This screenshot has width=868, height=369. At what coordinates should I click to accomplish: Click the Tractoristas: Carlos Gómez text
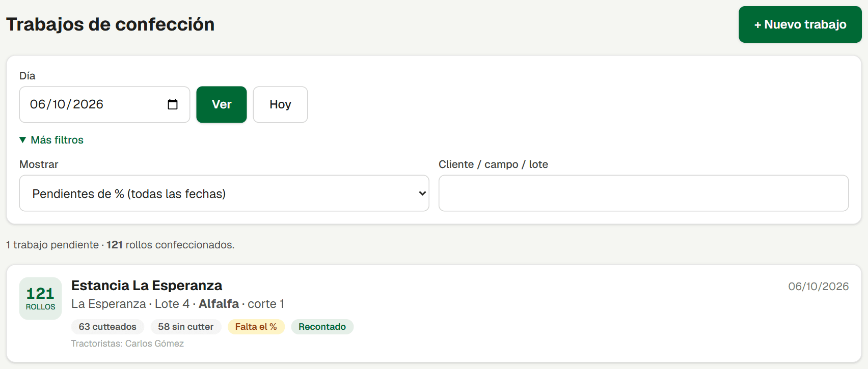[x=127, y=344]
